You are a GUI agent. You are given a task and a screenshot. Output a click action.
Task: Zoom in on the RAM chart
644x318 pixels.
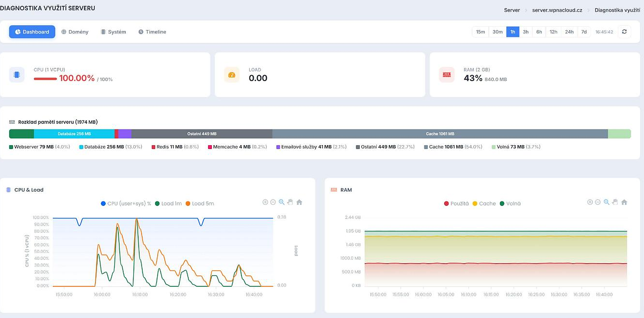point(590,202)
